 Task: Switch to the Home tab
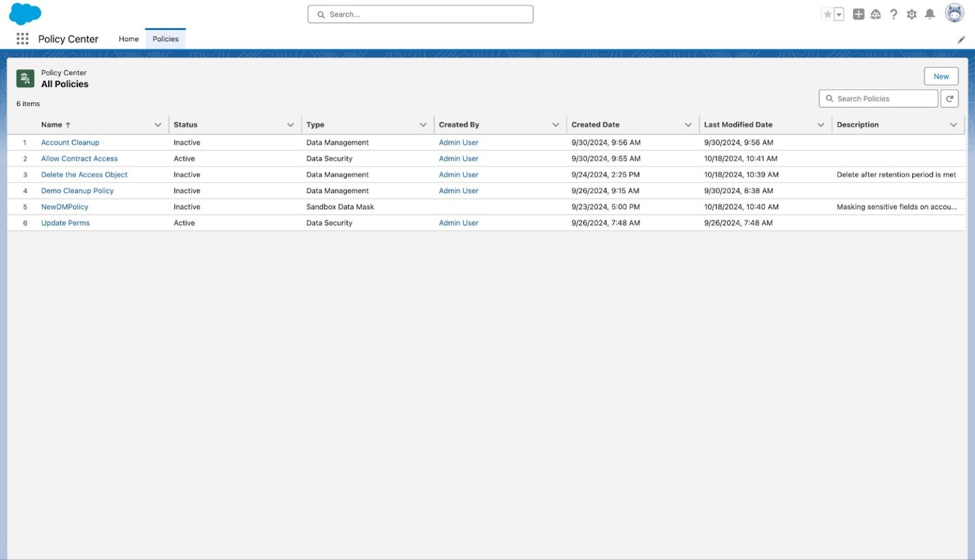pyautogui.click(x=128, y=39)
